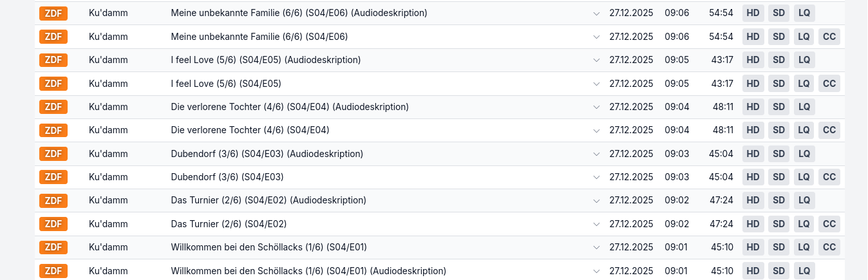Click ZDF badge beside Willkommen bei den Schöllacks Audiodeskription
Screen dimensions: 868x280
pyautogui.click(x=53, y=270)
